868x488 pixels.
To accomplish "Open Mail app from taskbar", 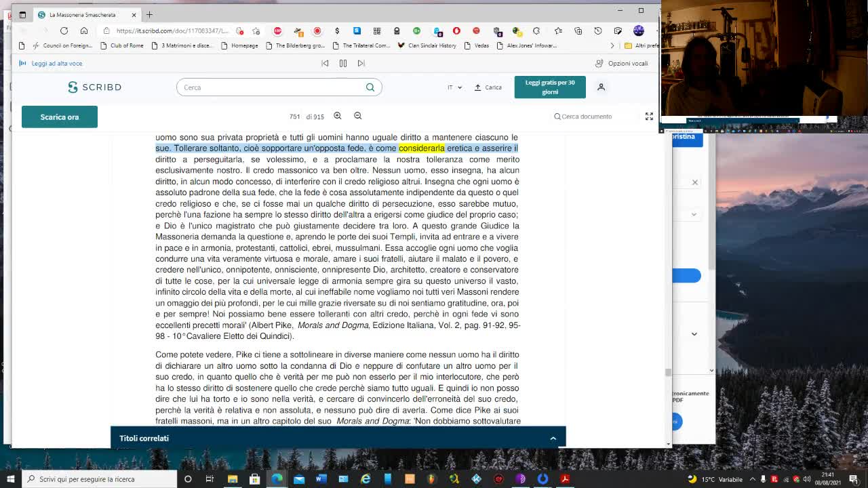I will click(x=299, y=479).
